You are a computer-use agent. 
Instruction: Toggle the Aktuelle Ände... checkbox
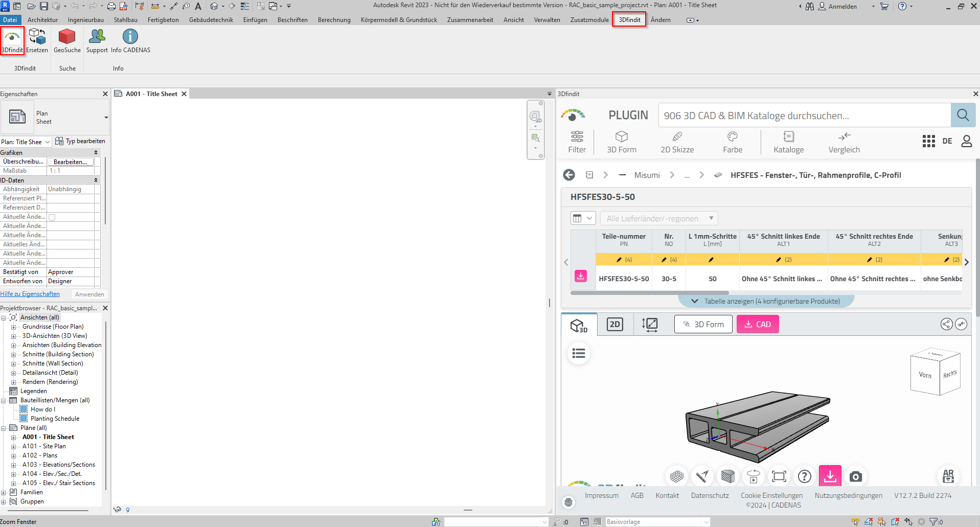pyautogui.click(x=52, y=217)
